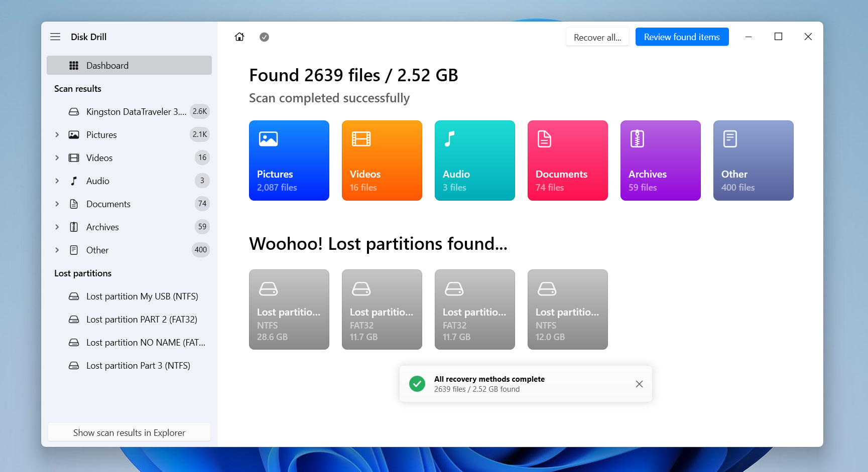Maximize the Disk Drill window
The width and height of the screenshot is (868, 472).
(778, 37)
